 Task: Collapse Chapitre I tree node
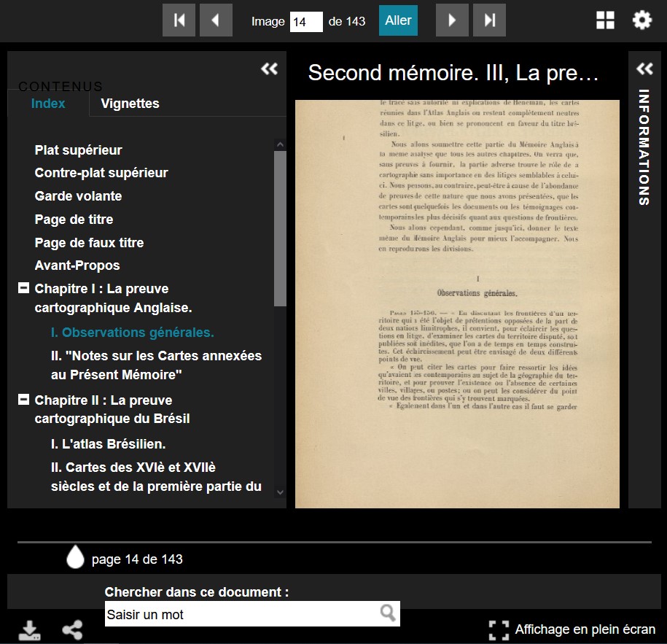(x=23, y=289)
